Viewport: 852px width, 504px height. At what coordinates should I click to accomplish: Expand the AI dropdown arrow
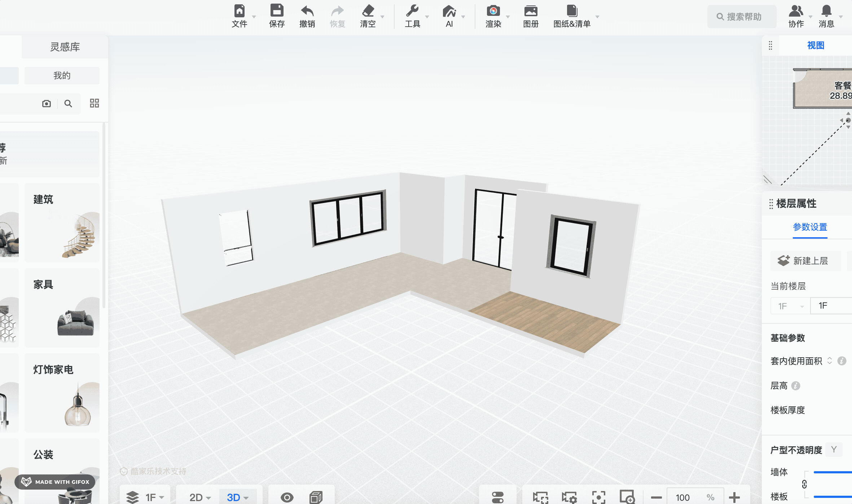pyautogui.click(x=463, y=17)
